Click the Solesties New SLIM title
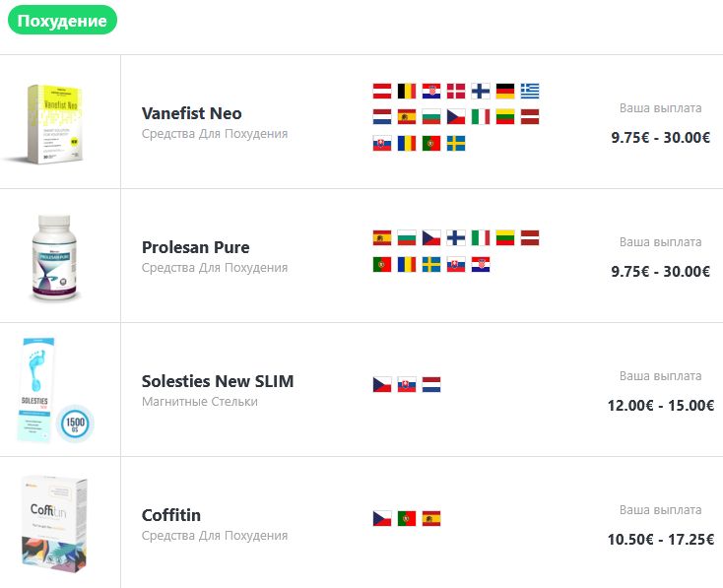The width and height of the screenshot is (723, 588). 217,381
